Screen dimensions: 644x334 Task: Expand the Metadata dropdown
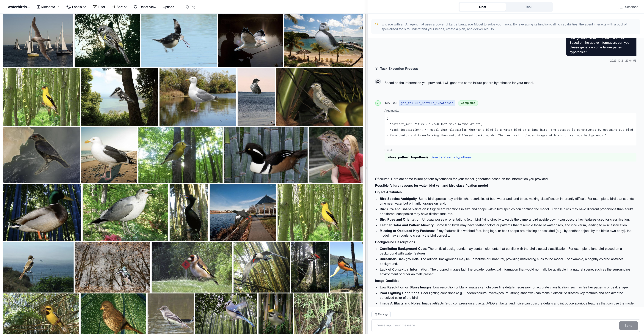(48, 7)
